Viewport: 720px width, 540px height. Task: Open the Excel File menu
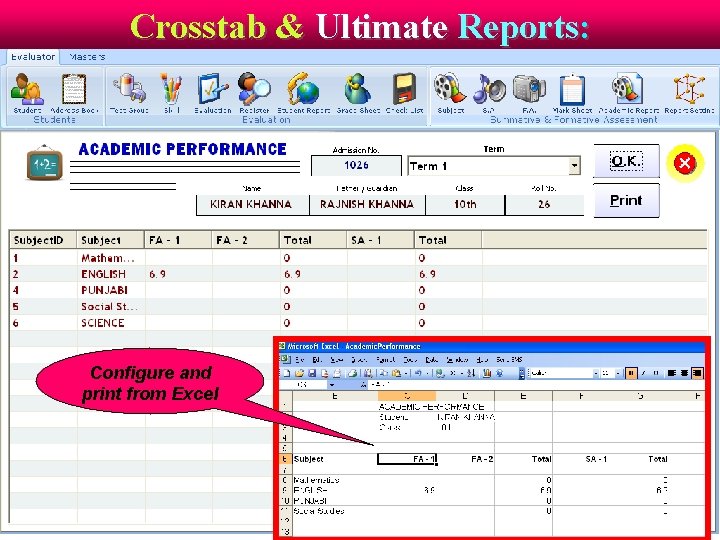pyautogui.click(x=300, y=360)
